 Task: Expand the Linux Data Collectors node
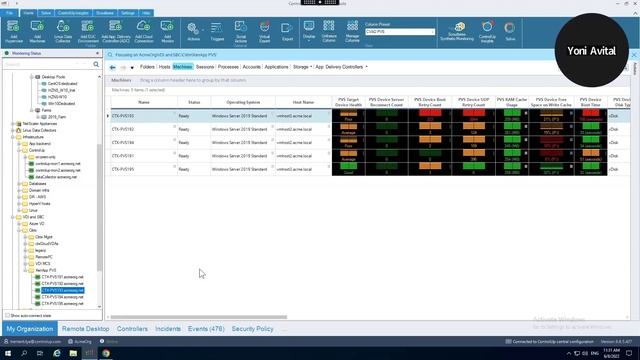tap(13, 130)
